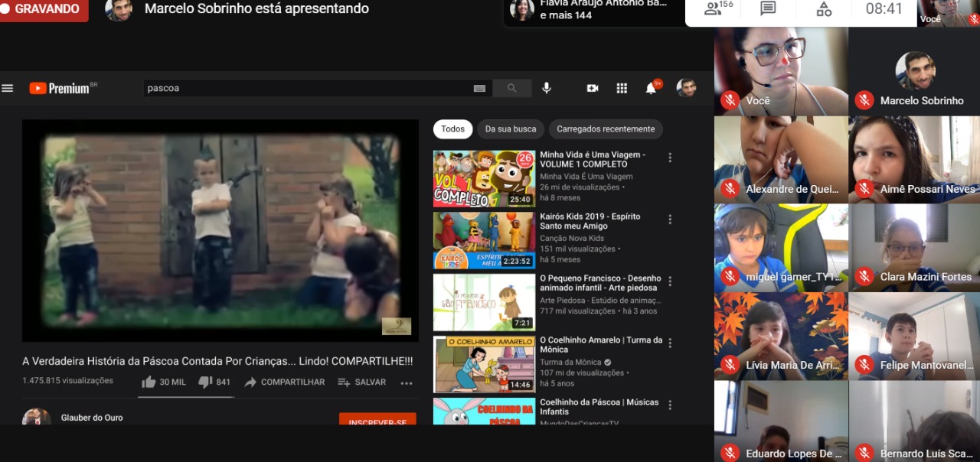Click the main video player
This screenshot has width=980, height=462.
tap(220, 230)
